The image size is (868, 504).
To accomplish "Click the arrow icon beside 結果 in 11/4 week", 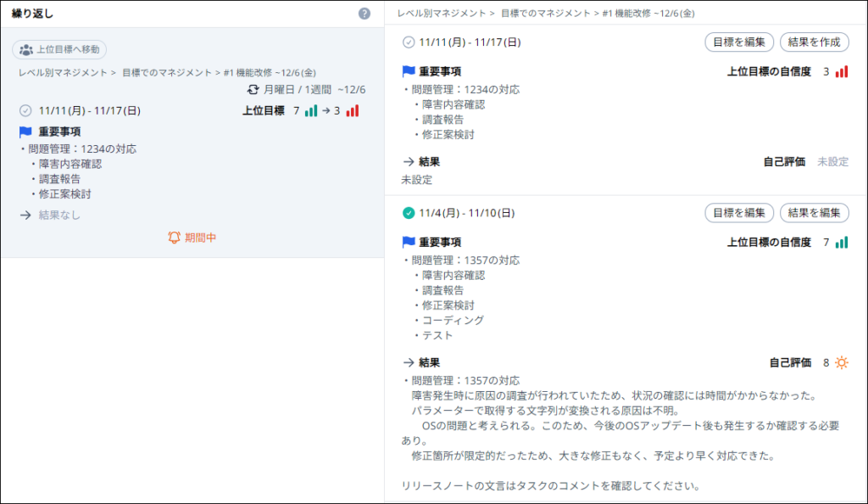I will pos(409,363).
